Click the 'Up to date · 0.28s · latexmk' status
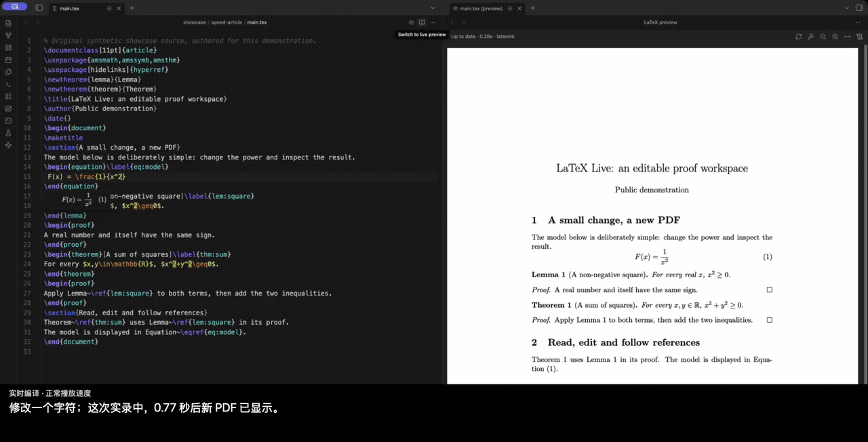 tap(482, 37)
